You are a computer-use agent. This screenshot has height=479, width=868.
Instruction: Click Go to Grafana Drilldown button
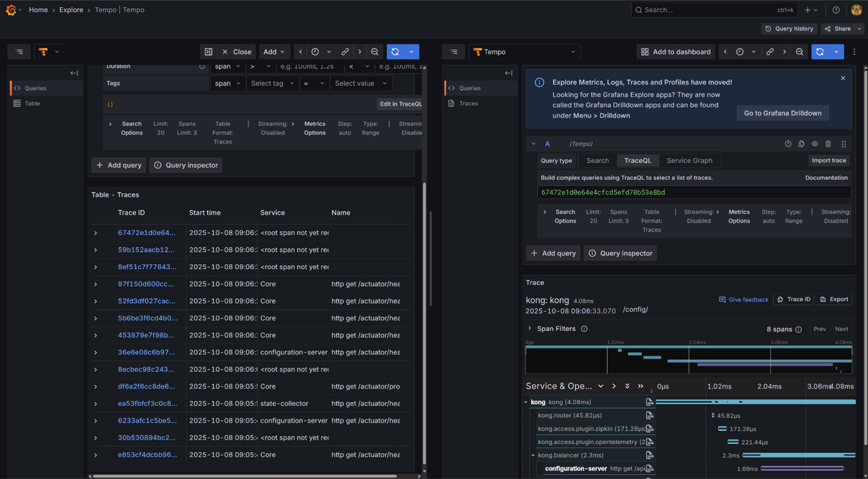(x=783, y=113)
